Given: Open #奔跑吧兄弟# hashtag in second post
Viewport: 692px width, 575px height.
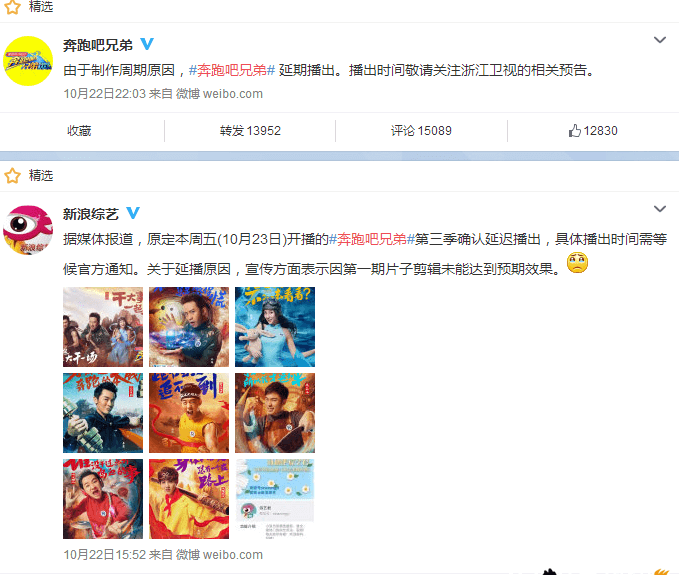Looking at the screenshot, I should click(372, 239).
